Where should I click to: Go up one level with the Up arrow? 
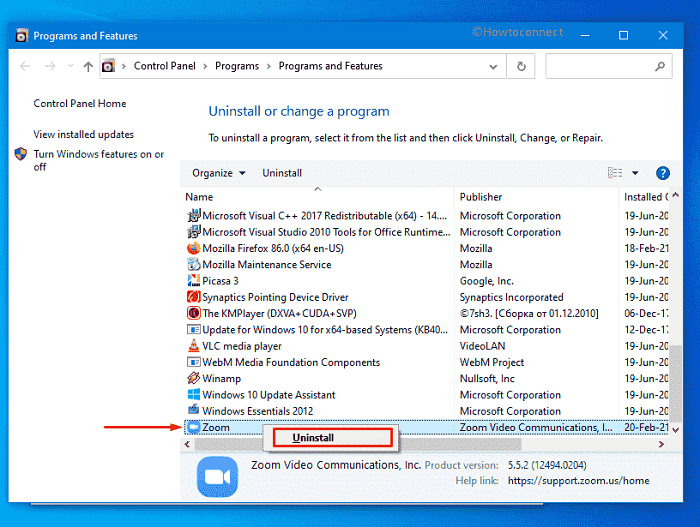[88, 67]
